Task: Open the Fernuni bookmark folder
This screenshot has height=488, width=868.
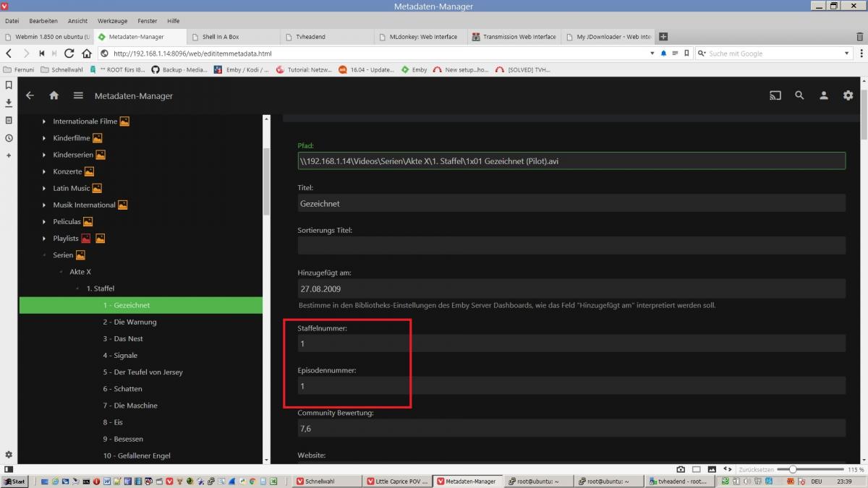Action: click(20, 69)
